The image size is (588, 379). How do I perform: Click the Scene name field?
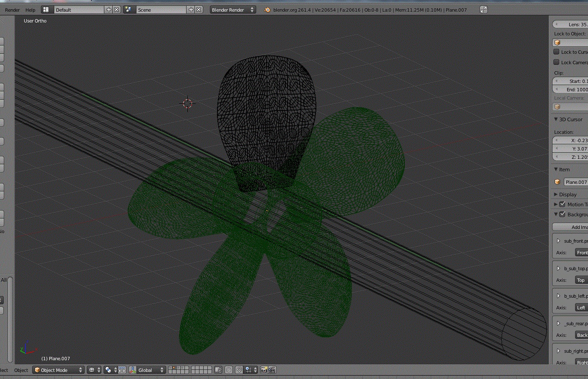[x=161, y=10]
